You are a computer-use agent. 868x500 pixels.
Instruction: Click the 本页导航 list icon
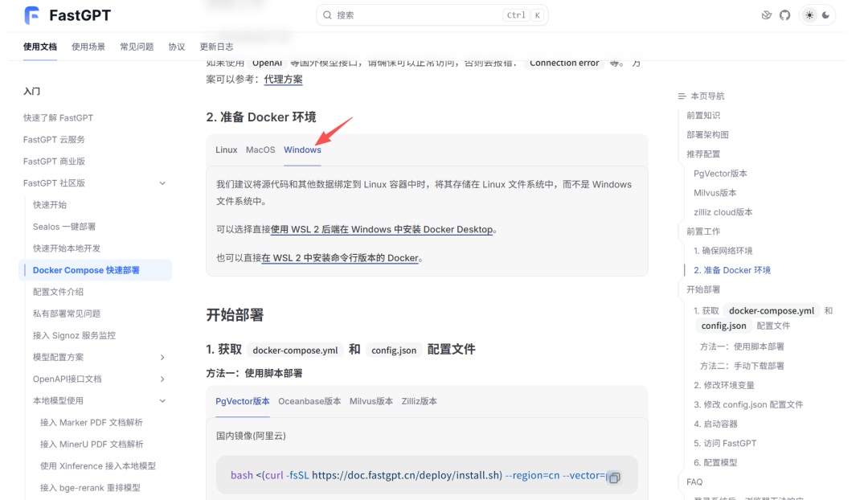click(682, 96)
